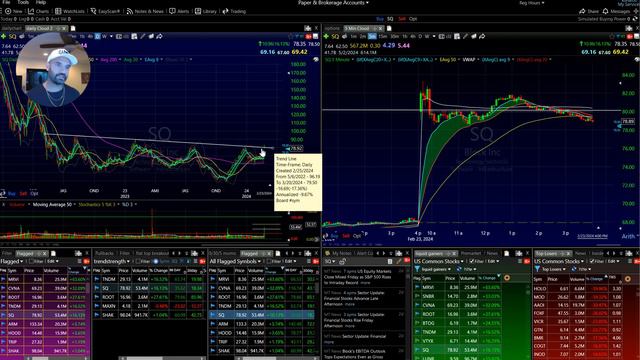Toggle the Filter checkbox in the Top Losers panel
Image resolution: width=640 pixels, height=360 pixels.
pos(592,261)
